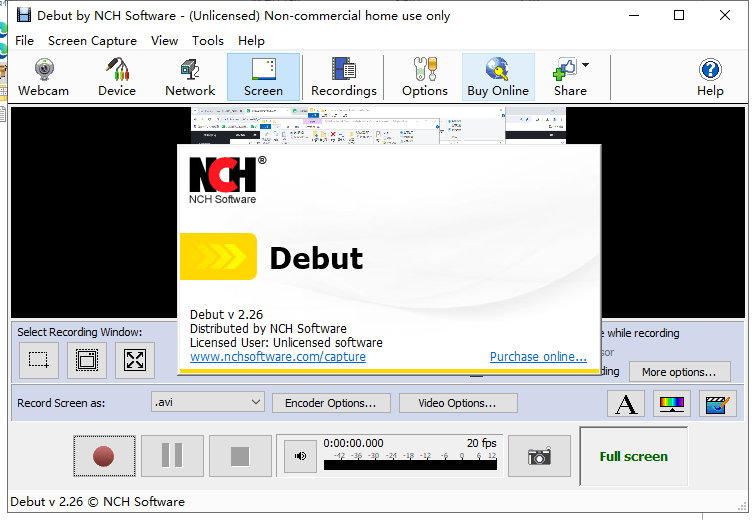Select the Webcam source icon

click(x=43, y=77)
